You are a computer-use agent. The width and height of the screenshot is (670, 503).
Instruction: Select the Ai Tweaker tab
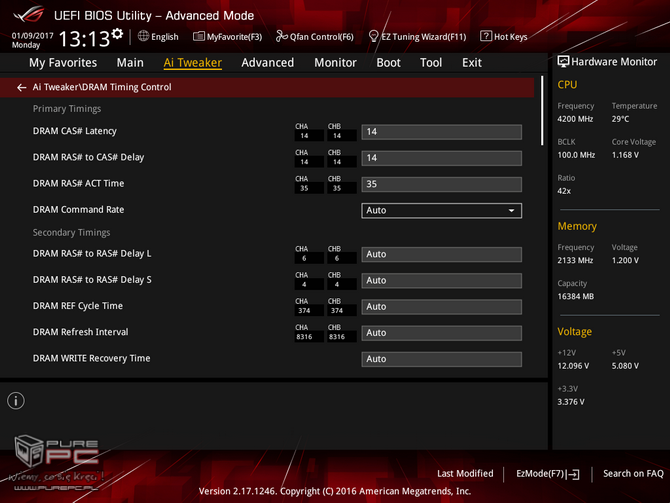click(193, 63)
